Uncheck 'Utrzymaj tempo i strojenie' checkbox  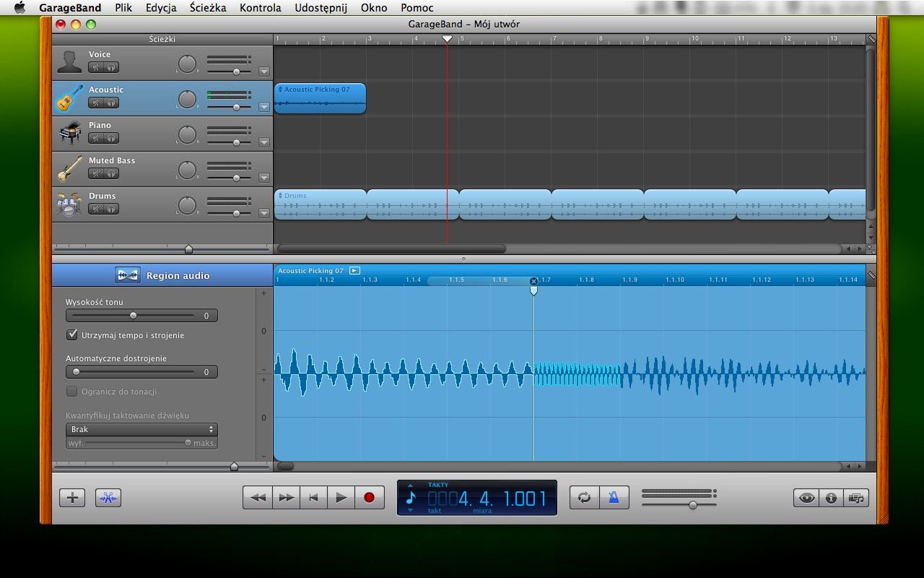point(72,335)
